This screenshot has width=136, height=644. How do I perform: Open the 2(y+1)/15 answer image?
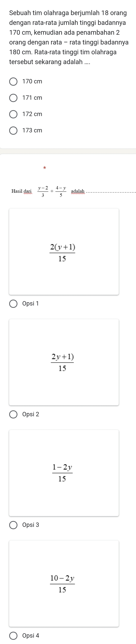[64, 252]
